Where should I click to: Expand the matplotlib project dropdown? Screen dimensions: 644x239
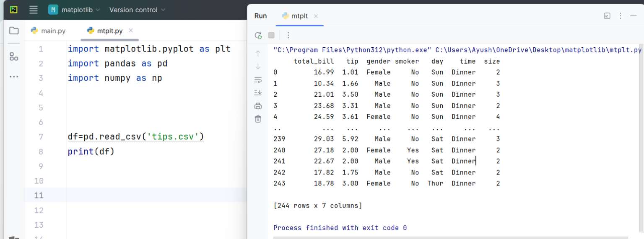[x=75, y=10]
